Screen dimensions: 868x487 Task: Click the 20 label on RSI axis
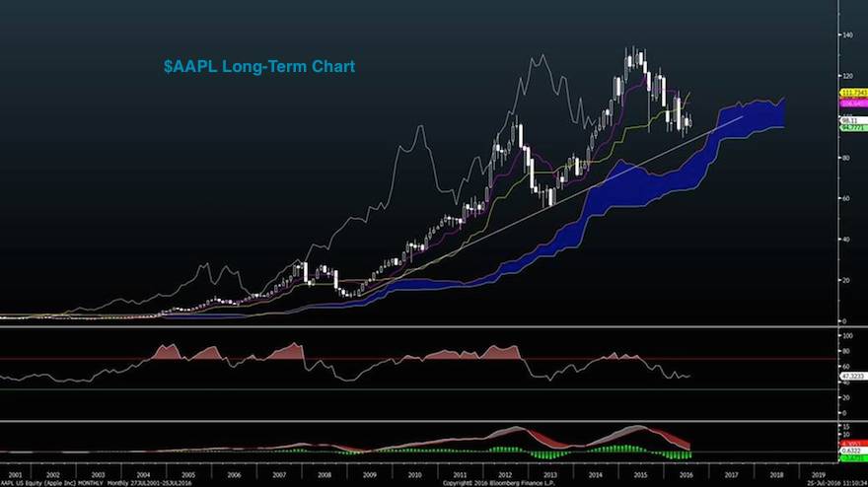tap(846, 398)
